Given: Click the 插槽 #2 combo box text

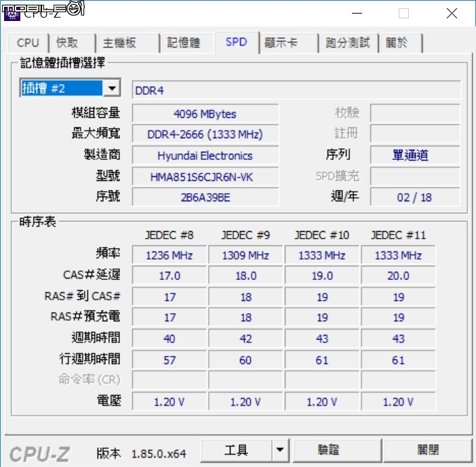Looking at the screenshot, I should pos(62,88).
